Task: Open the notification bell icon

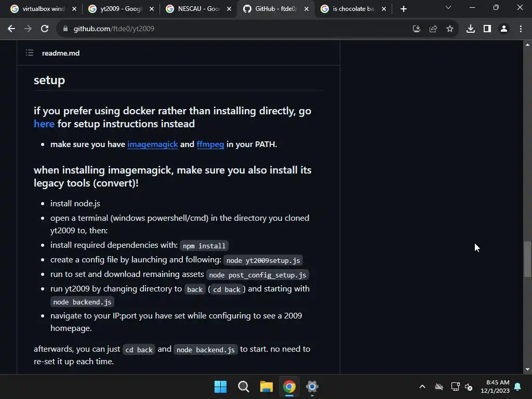Action: [518, 387]
